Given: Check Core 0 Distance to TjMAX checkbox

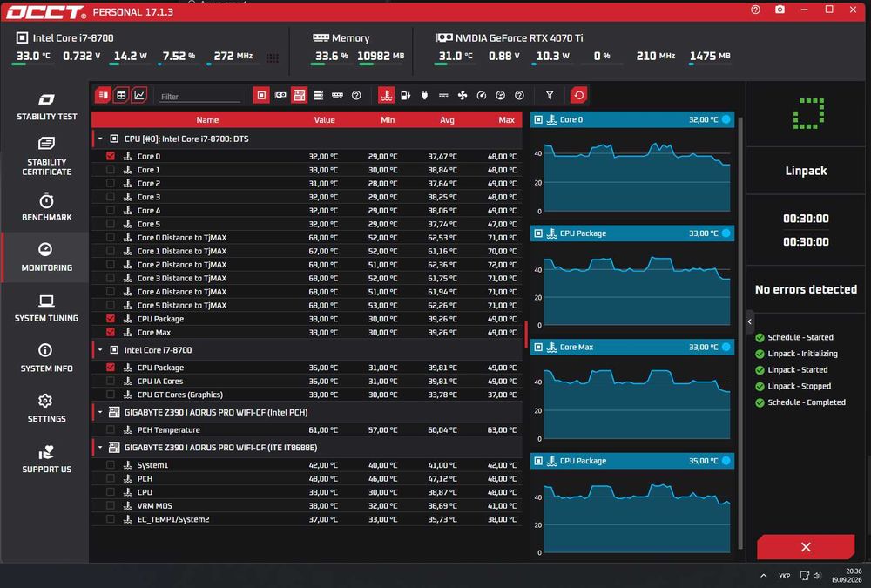Looking at the screenshot, I should pyautogui.click(x=111, y=237).
